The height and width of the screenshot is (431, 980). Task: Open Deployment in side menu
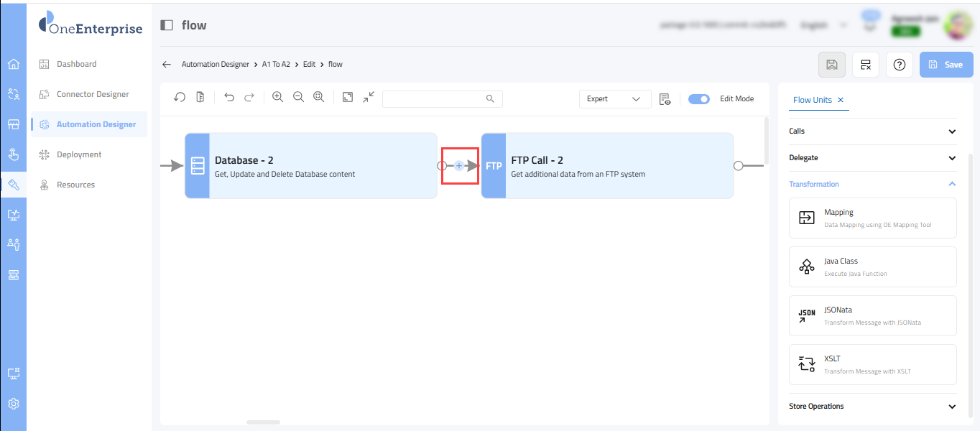coord(79,154)
